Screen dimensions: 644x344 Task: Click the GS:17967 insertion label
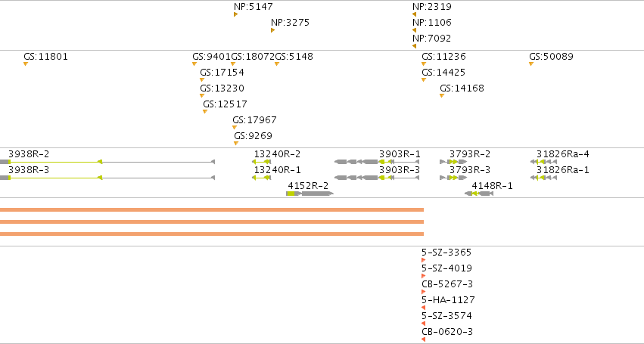[254, 121]
